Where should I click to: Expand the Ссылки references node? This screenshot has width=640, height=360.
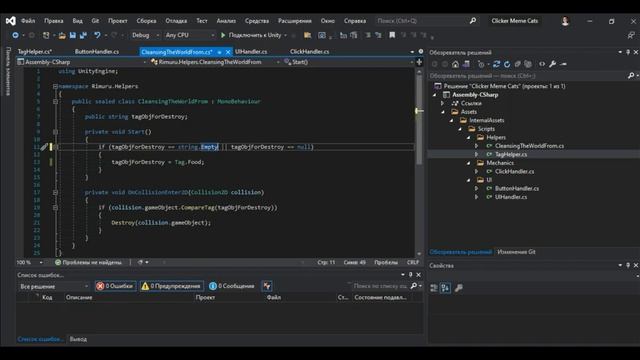(443, 103)
